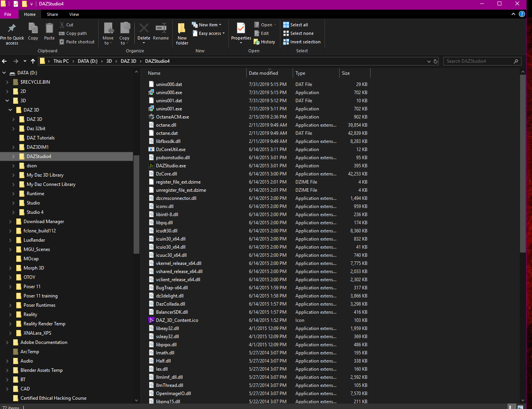The width and height of the screenshot is (532, 409).
Task: Select the DAZ_3D_Content.ico file icon
Action: click(x=151, y=320)
